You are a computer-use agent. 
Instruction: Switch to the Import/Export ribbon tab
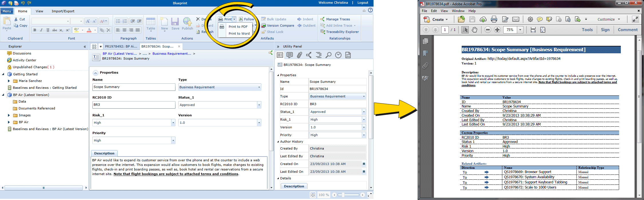(63, 11)
